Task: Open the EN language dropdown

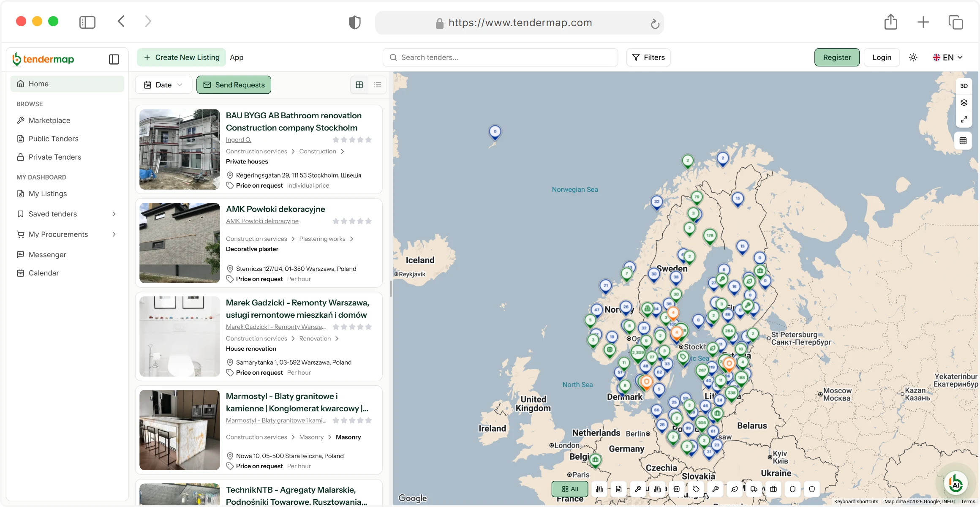Action: point(948,57)
